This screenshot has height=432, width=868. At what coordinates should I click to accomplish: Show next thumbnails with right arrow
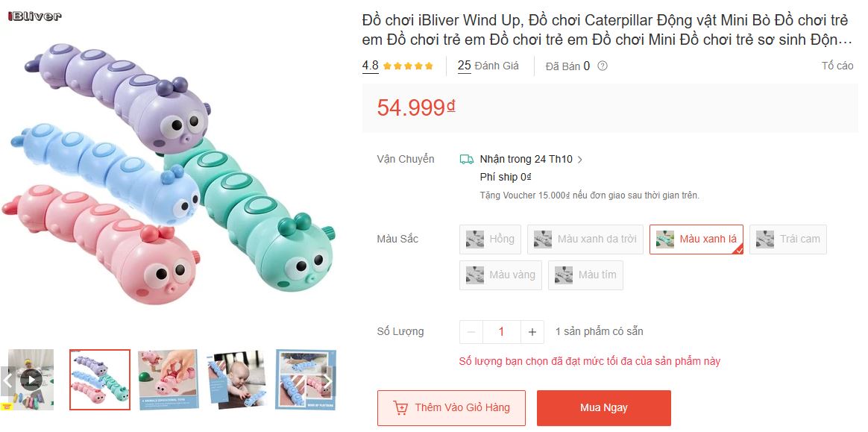click(327, 381)
